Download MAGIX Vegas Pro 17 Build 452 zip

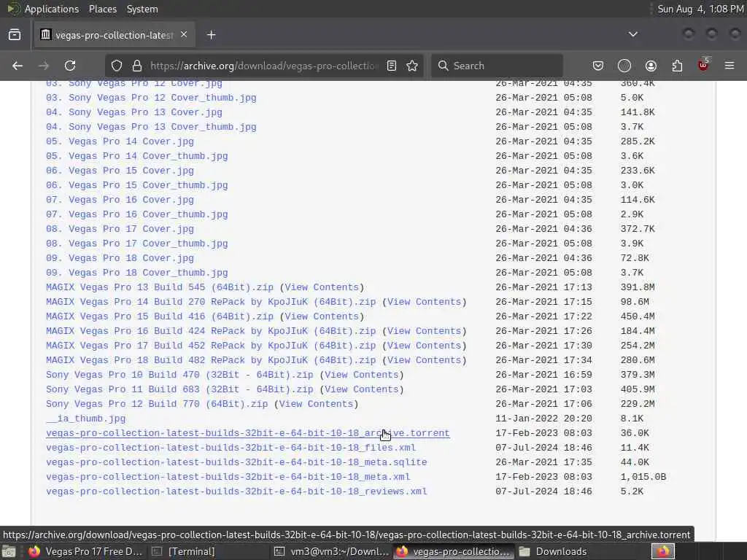211,346
